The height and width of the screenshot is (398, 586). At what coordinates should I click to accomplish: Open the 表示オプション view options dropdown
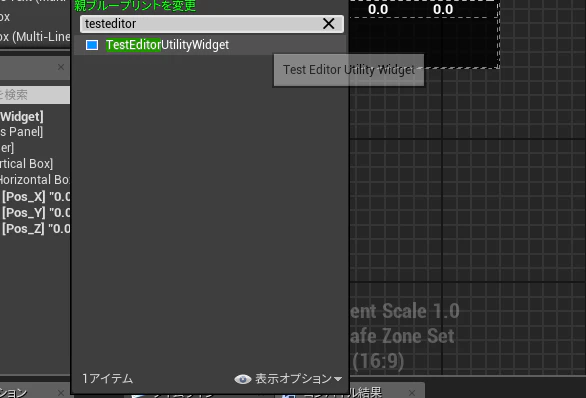pyautogui.click(x=288, y=379)
